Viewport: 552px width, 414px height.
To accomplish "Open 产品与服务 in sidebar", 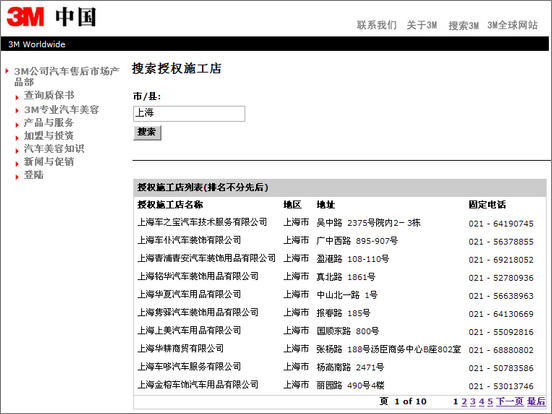I will pyautogui.click(x=49, y=123).
